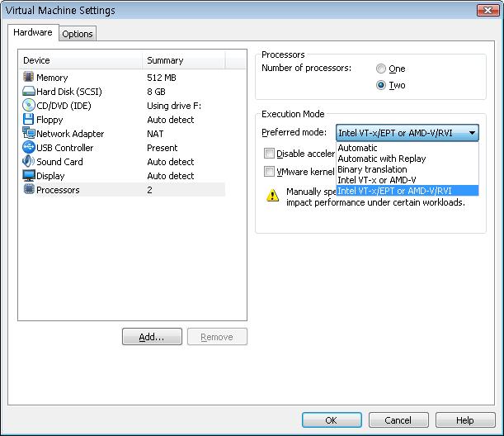The image size is (504, 436).
Task: Select the Processors chip icon
Action: click(x=29, y=189)
